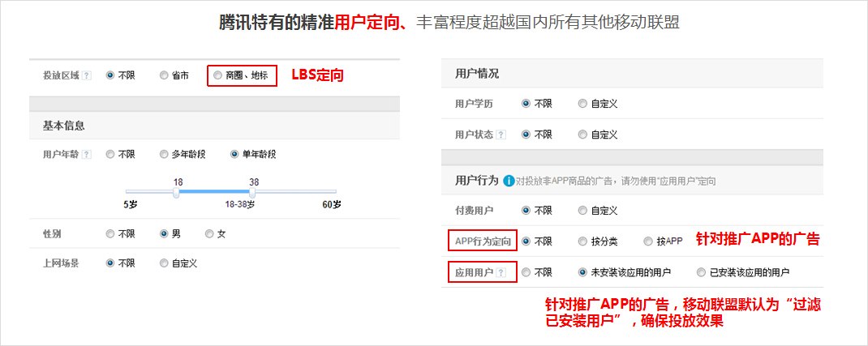Select 省市 for 投放区域
Screen dimensions: 868x346
pos(164,75)
